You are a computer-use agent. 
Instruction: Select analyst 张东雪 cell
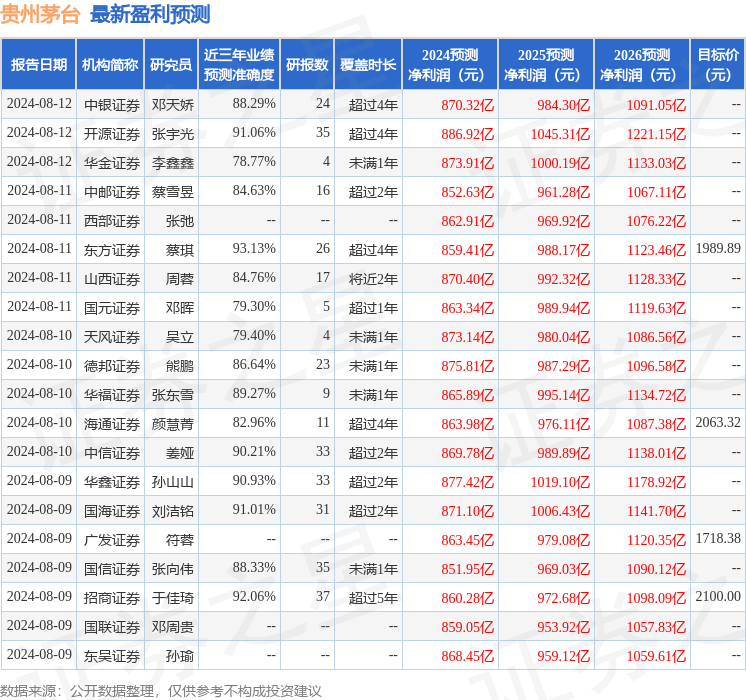click(x=173, y=395)
